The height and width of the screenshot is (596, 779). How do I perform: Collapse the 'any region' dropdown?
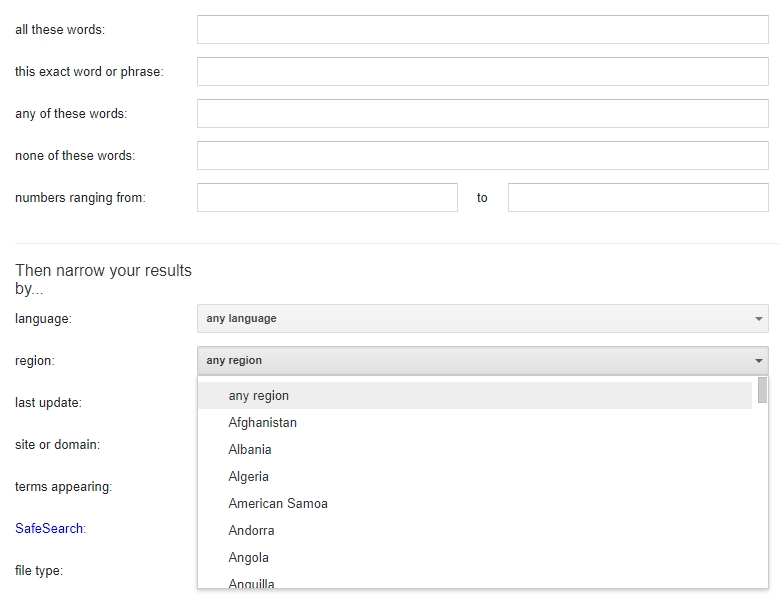coord(482,361)
